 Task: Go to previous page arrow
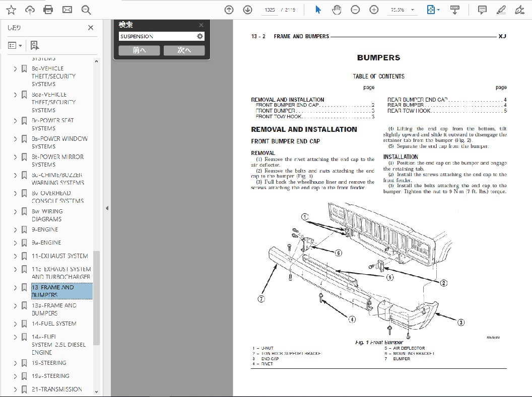(229, 10)
